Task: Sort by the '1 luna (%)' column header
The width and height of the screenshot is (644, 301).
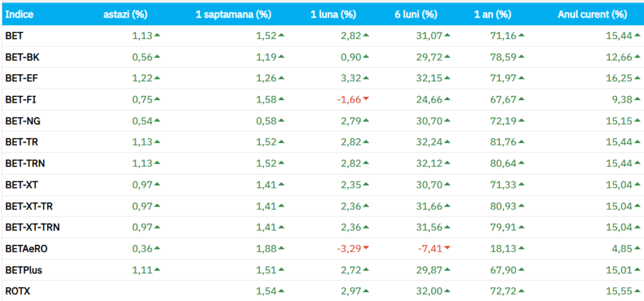Action: point(333,14)
